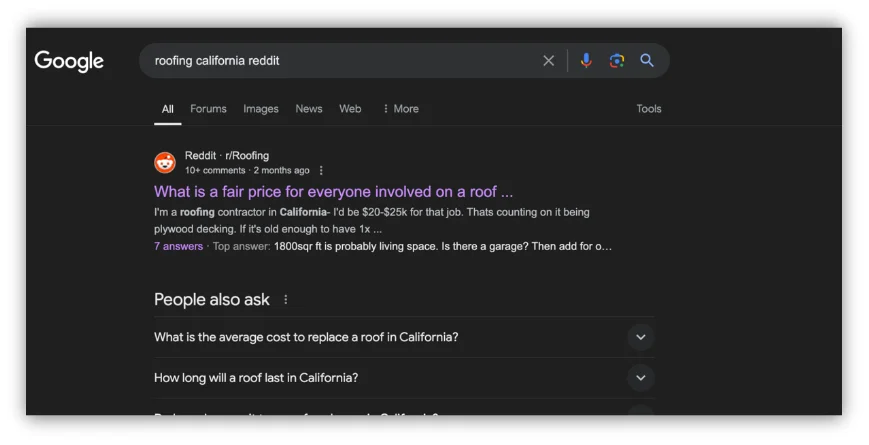The width and height of the screenshot is (869, 445).
Task: Click the Google logo
Action: coord(69,61)
